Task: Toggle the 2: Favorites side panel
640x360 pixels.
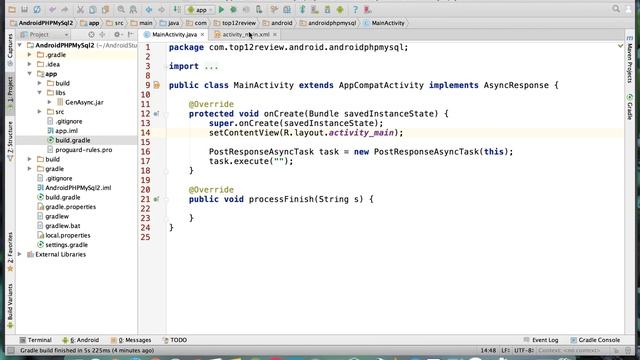Action: click(x=10, y=251)
